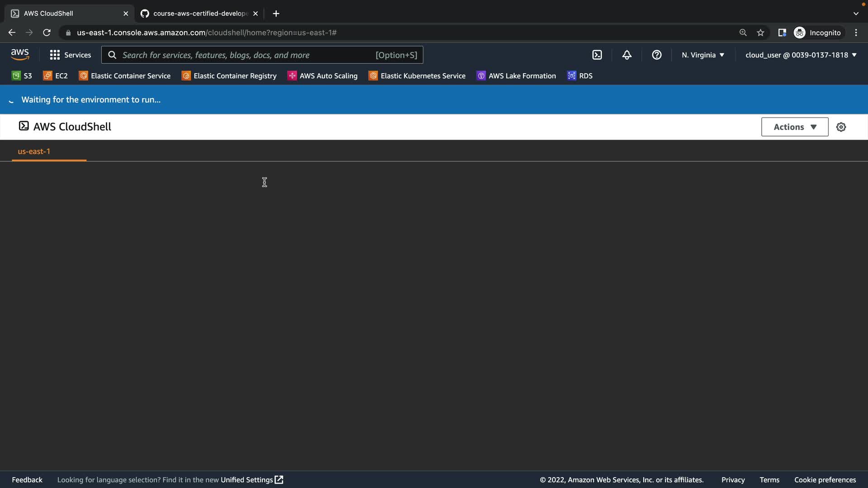Viewport: 868px width, 488px height.
Task: Reload the browser page
Action: coord(47,33)
